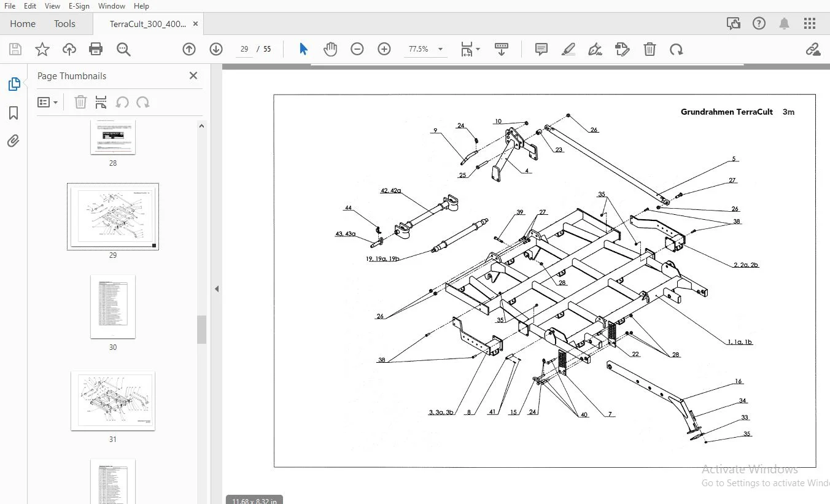Switch to the Home tab
The image size is (830, 504).
23,24
